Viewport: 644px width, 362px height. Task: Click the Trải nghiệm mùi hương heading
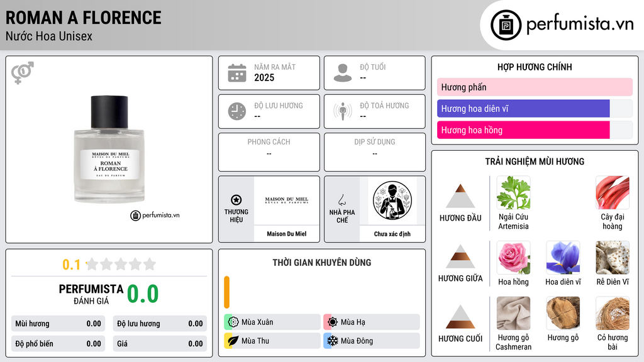click(x=535, y=162)
